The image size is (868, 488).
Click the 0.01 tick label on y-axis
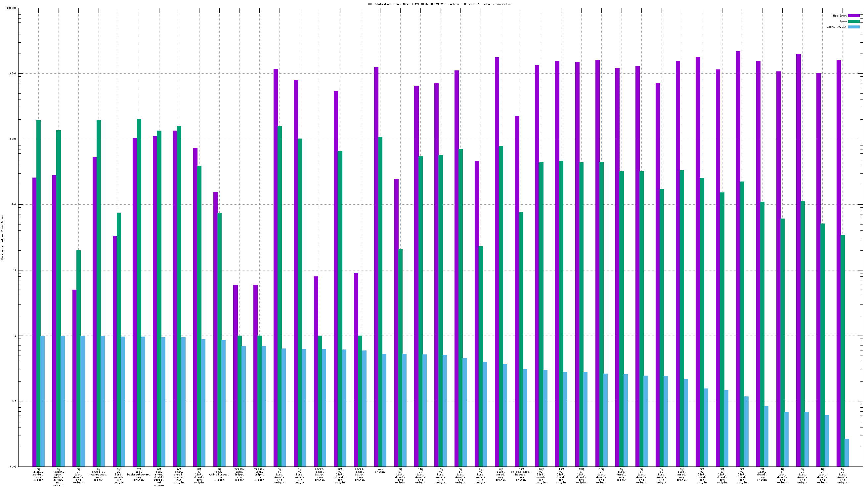14,467
